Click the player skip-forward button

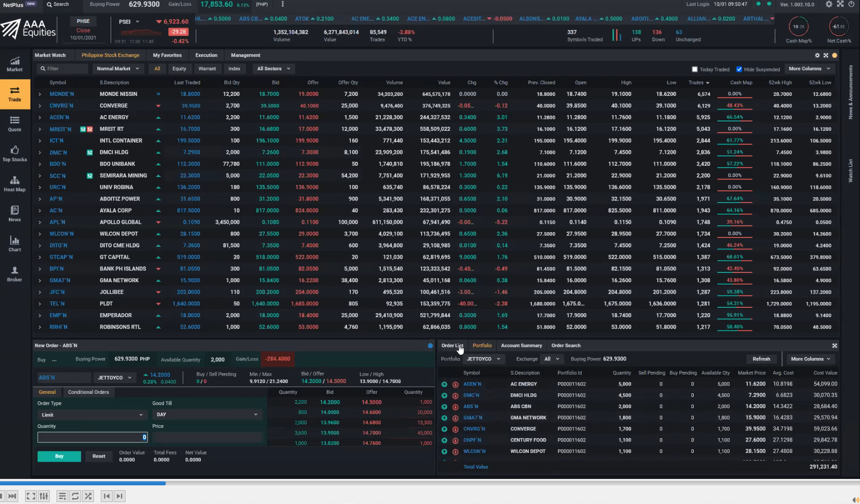pyautogui.click(x=12, y=496)
